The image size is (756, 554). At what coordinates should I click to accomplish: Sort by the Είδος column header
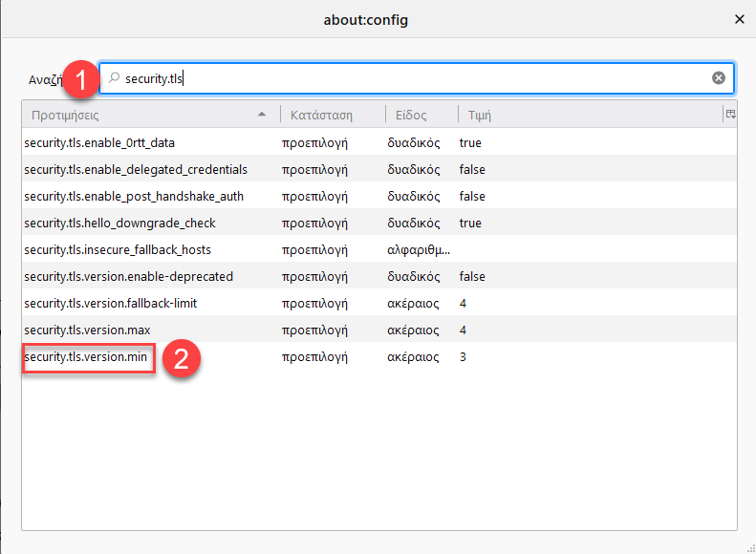411,116
